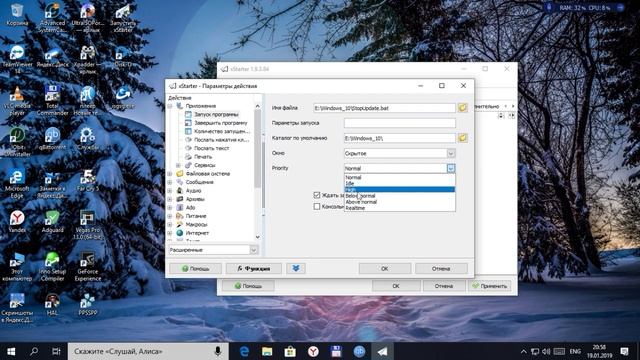Click the blue double-arrow button next to Функция
Screen dimensions: 640x360
pyautogui.click(x=296, y=268)
